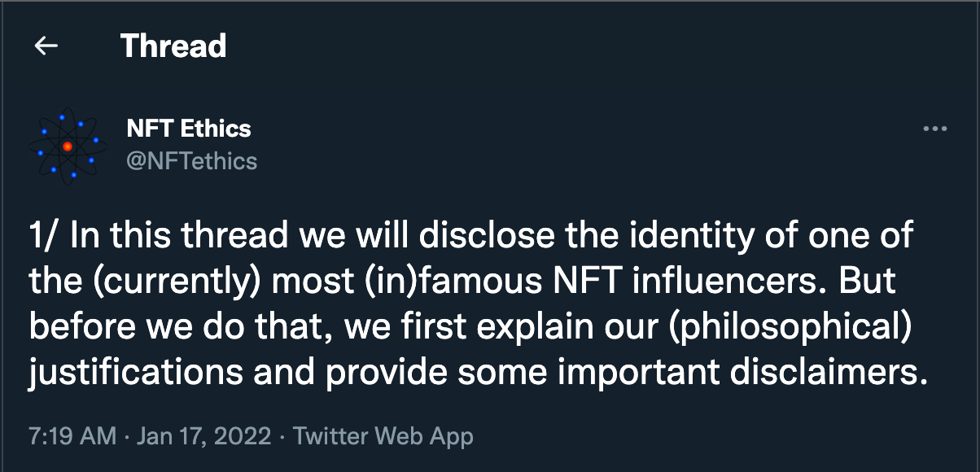The height and width of the screenshot is (472, 980).
Task: Open the NFT Ethics atom profile picture
Action: tap(68, 146)
